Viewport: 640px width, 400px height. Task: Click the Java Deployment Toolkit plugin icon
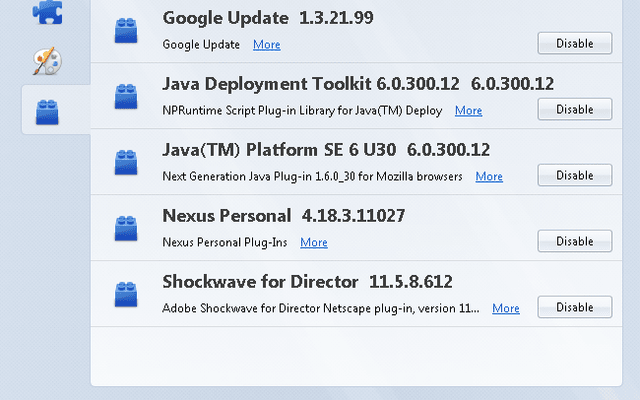pos(126,96)
